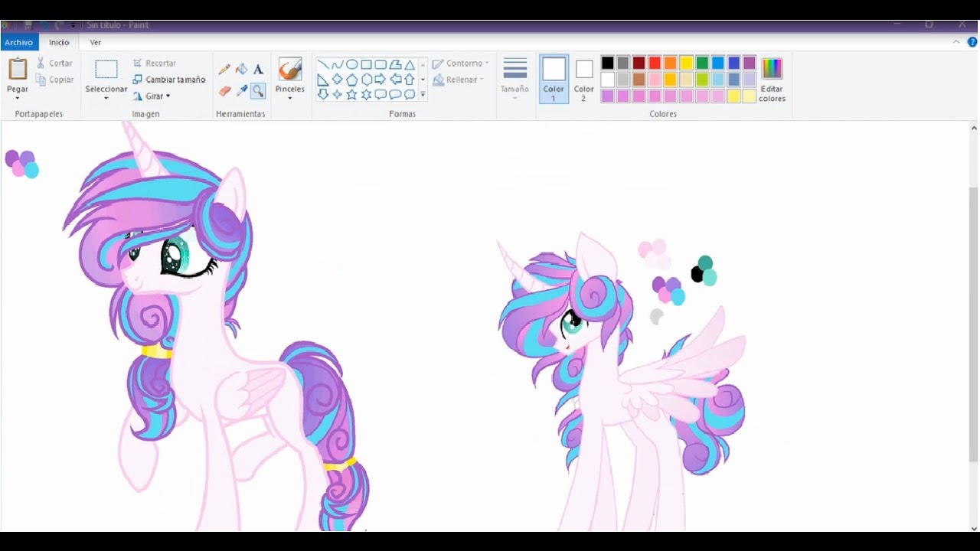
Task: Select the Color picker eyedropper tool
Action: [x=241, y=91]
